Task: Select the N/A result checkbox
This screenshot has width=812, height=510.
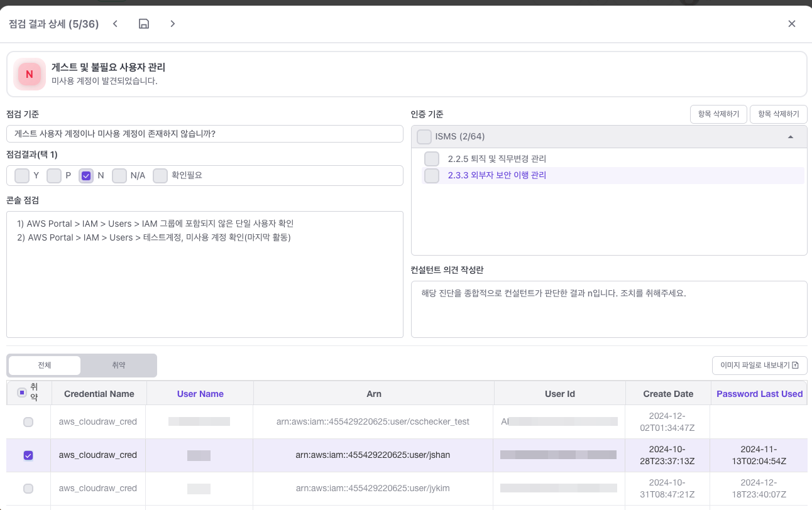Action: [119, 176]
